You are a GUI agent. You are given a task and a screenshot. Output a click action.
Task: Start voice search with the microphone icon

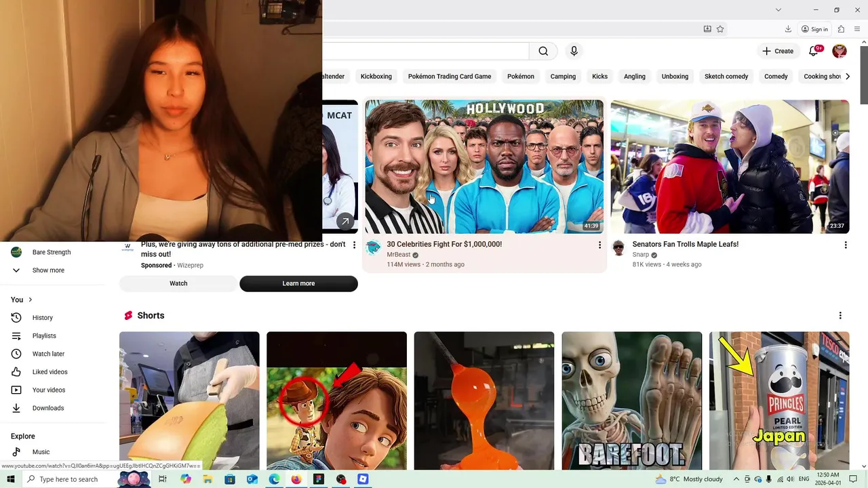click(x=574, y=52)
